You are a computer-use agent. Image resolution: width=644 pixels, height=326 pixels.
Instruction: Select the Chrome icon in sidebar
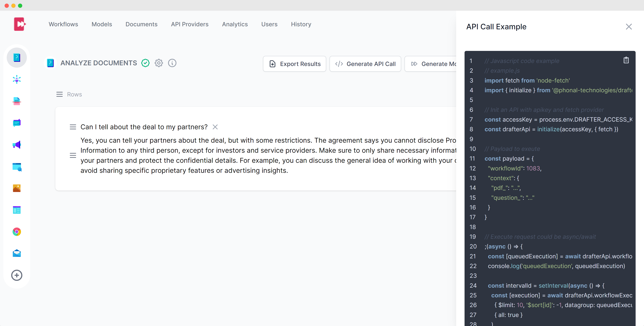click(17, 232)
